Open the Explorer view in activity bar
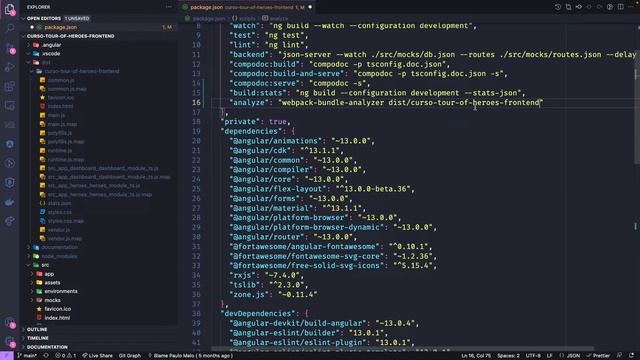This screenshot has height=360, width=640. tap(10, 9)
